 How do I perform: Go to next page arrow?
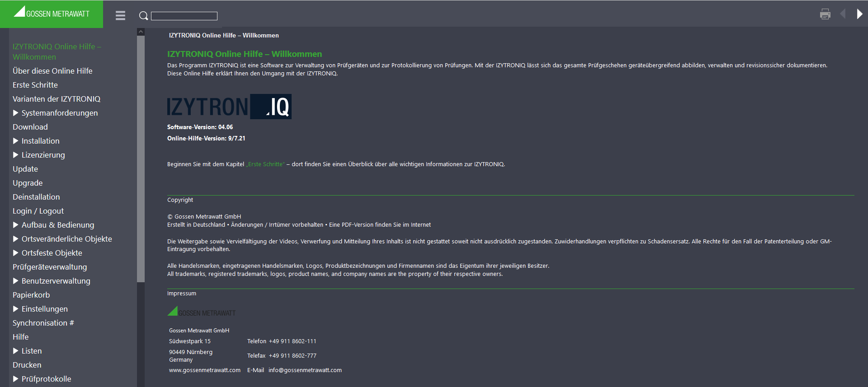(859, 14)
